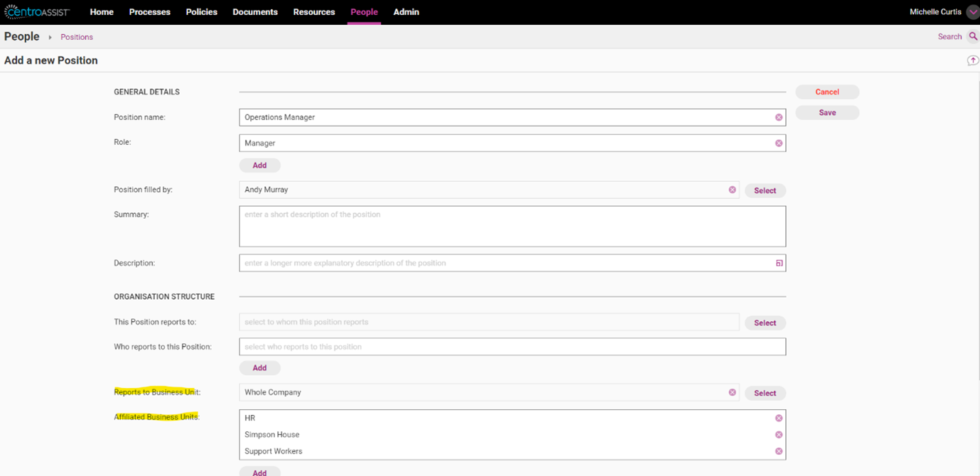Expand the Description editor icon
980x476 pixels.
point(779,263)
